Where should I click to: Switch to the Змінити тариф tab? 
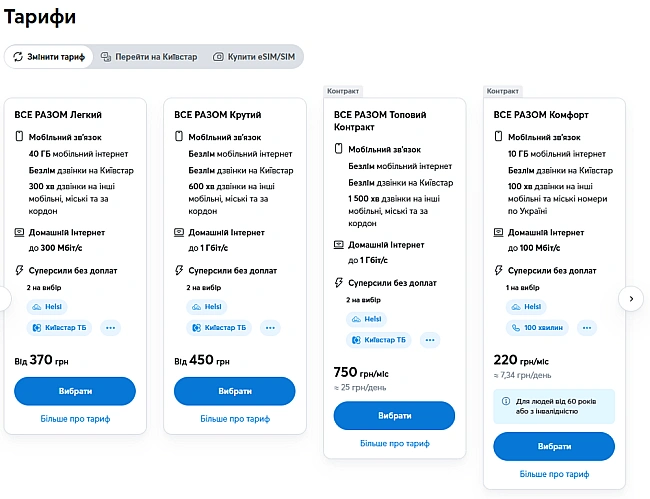(50, 57)
